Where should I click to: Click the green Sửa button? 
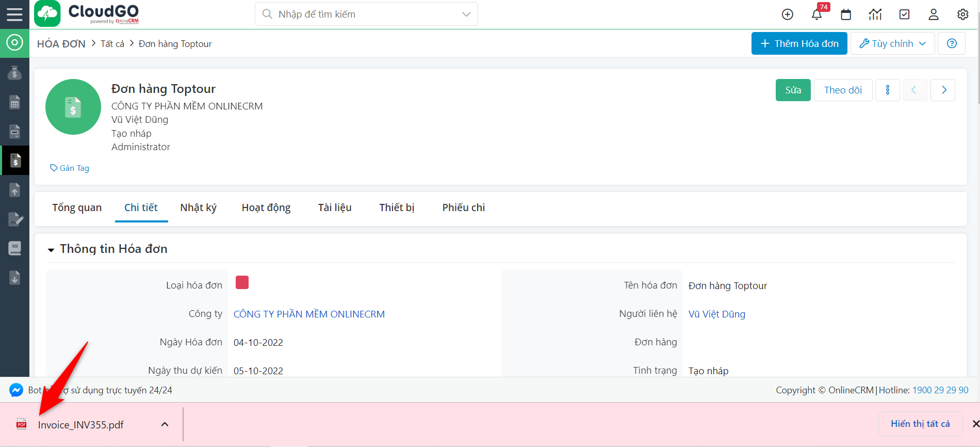click(793, 90)
